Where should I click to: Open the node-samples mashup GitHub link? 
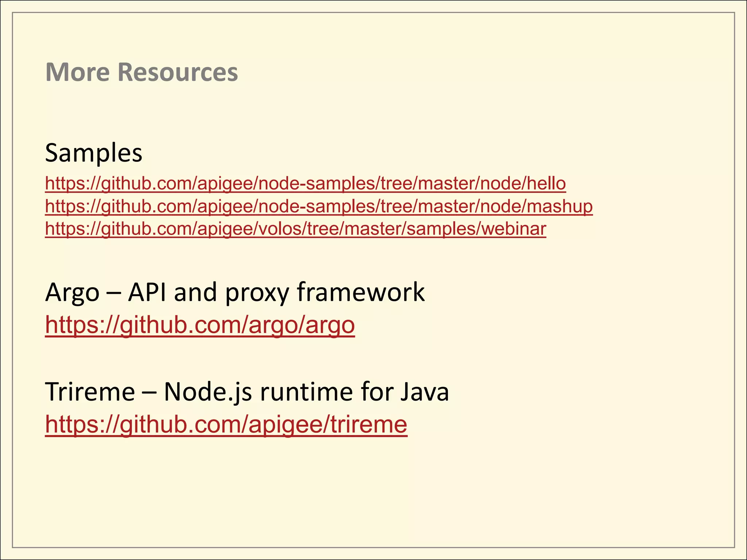[319, 206]
